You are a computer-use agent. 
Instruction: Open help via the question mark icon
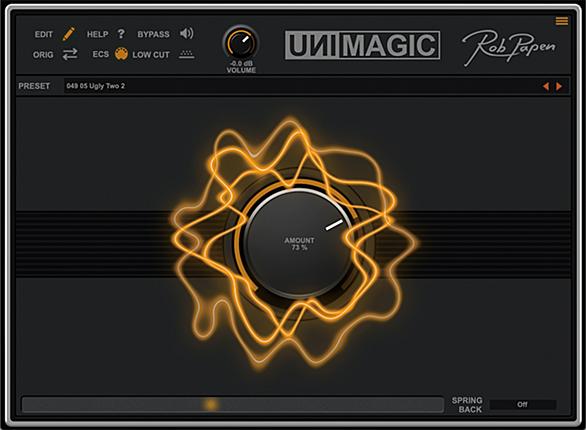coord(121,34)
